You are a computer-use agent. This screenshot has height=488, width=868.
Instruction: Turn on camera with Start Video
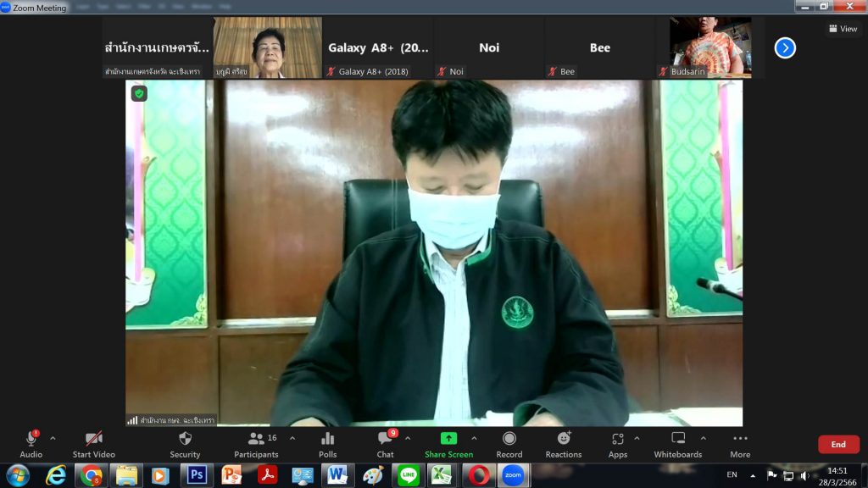[93, 444]
